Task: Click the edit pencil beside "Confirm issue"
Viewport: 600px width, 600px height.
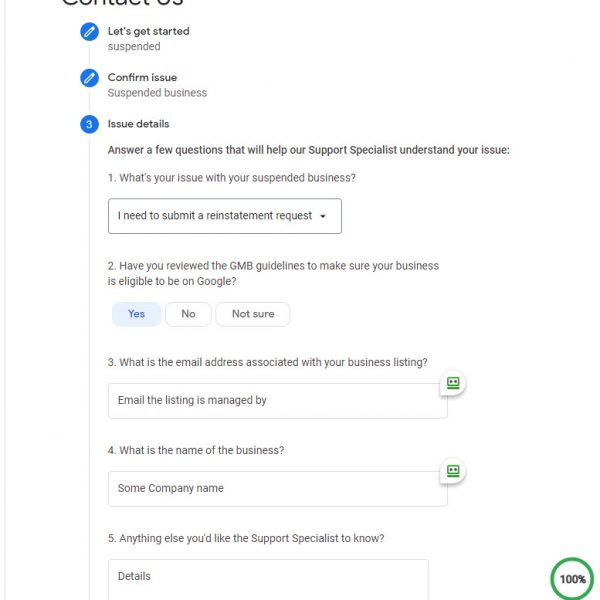Action: tap(90, 78)
